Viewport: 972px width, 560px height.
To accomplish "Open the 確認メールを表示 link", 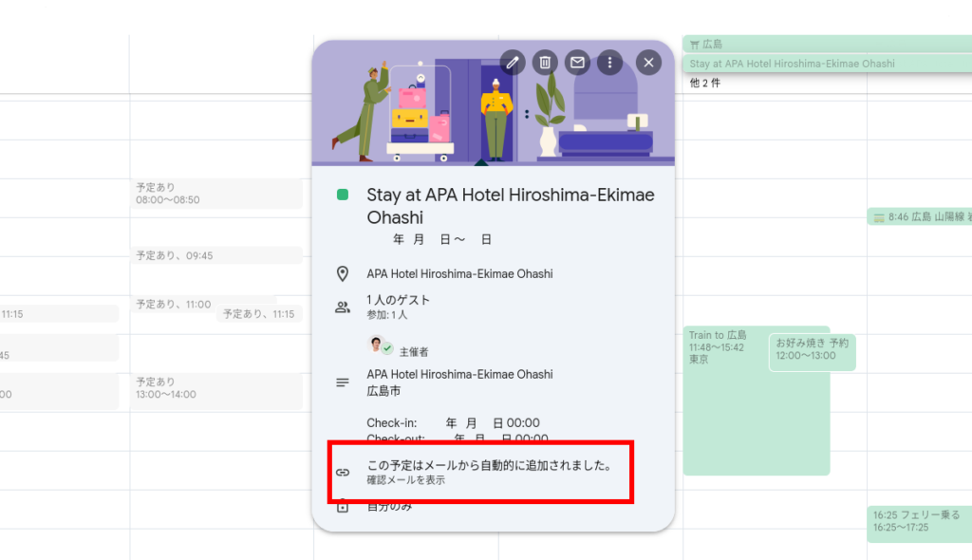I will (x=405, y=480).
